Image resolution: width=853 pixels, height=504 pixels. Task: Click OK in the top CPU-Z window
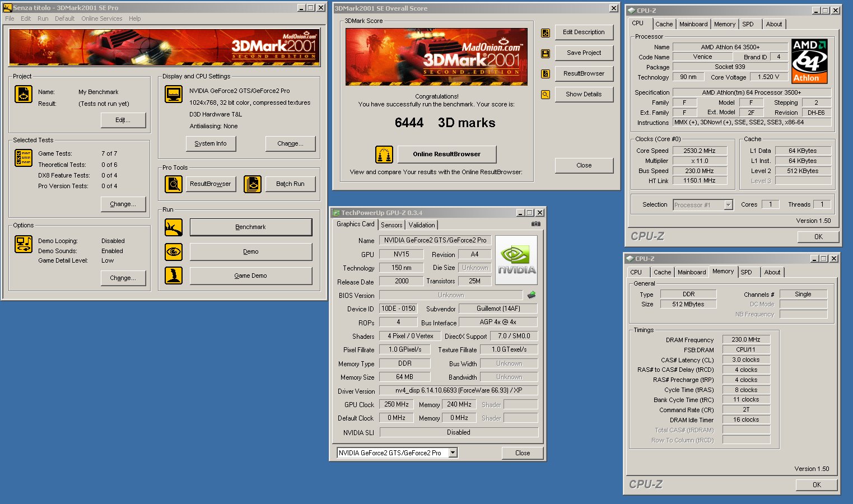point(818,237)
